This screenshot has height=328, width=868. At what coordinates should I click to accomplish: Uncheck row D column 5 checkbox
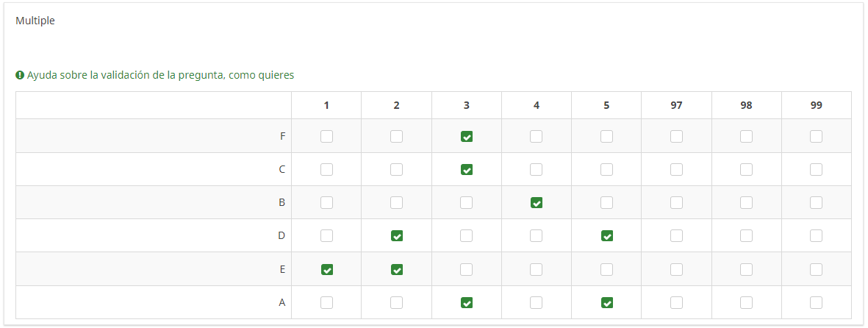pyautogui.click(x=606, y=236)
